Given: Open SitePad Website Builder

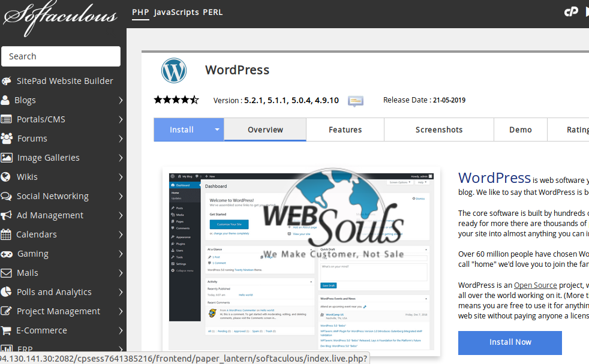Looking at the screenshot, I should click(65, 81).
